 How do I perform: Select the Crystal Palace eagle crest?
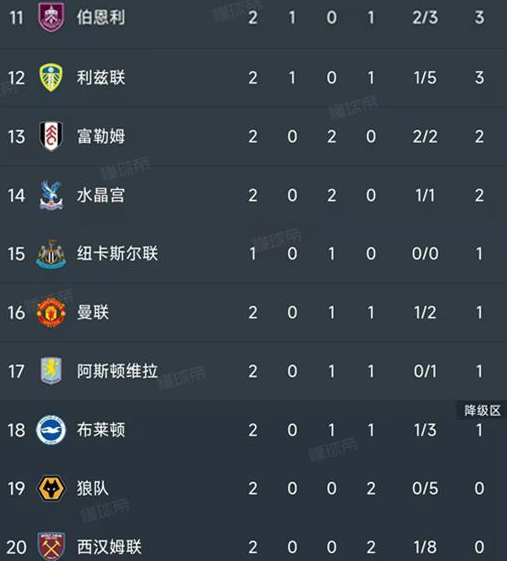pos(51,195)
